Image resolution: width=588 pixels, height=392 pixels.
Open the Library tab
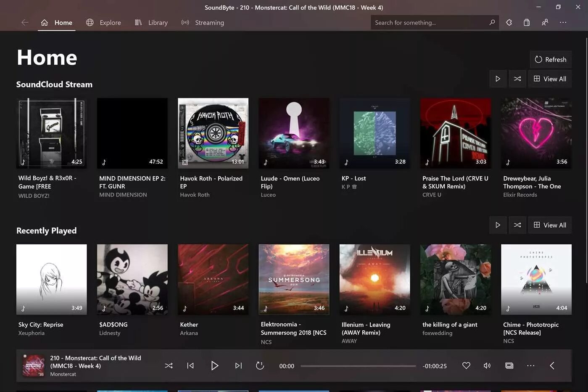[x=151, y=22]
